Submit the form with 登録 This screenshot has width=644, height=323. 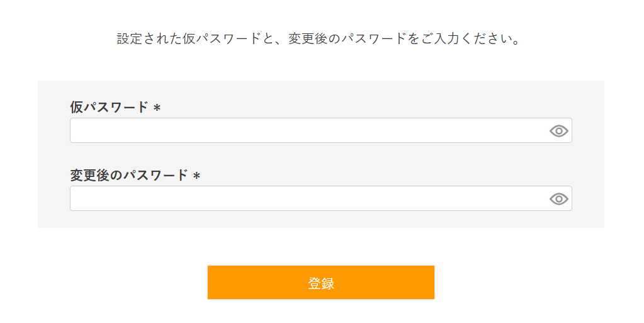pos(321,283)
